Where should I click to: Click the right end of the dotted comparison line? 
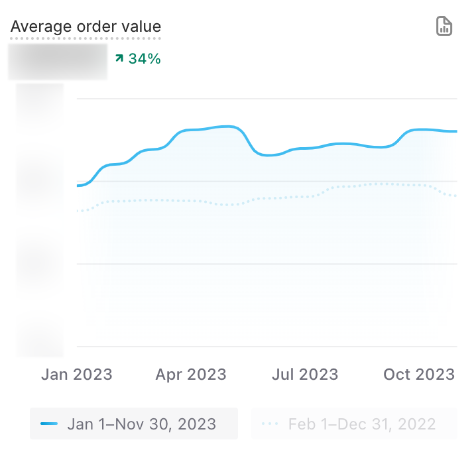(x=455, y=196)
